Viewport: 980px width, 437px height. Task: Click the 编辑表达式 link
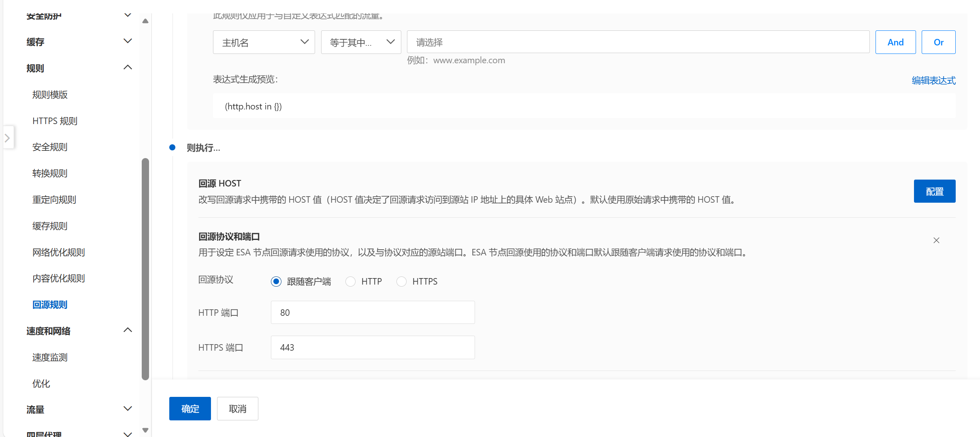933,80
